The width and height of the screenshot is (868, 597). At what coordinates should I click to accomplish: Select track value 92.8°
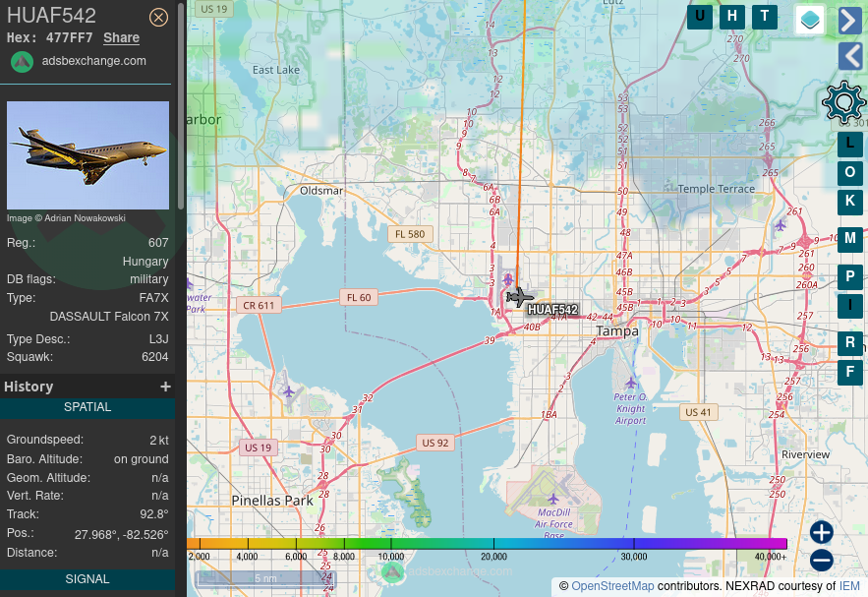click(x=154, y=514)
